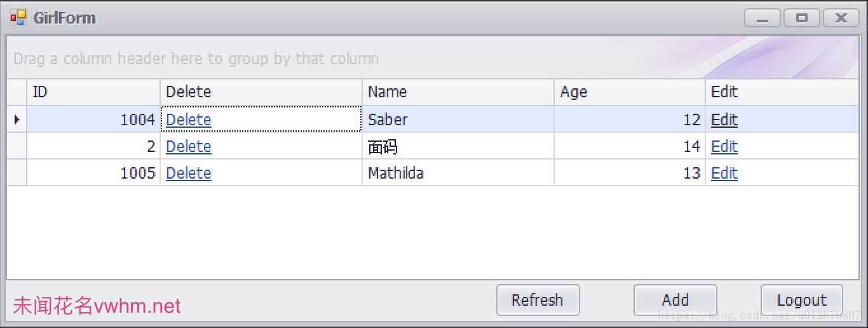868x328 pixels.
Task: Refresh the grid data
Action: click(x=538, y=300)
